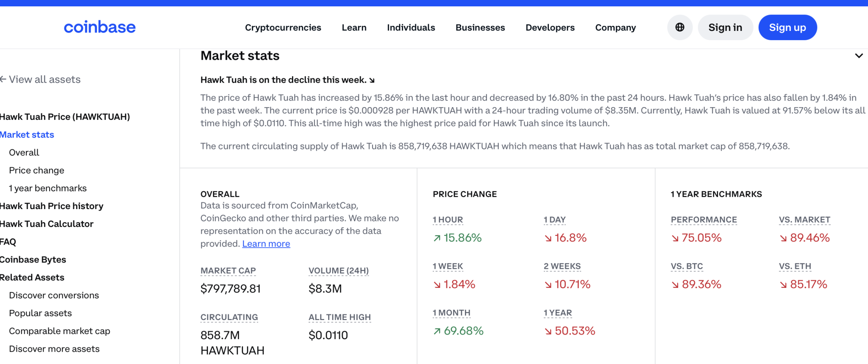
Task: Open Hawk Tuah Price history section
Action: [52, 206]
